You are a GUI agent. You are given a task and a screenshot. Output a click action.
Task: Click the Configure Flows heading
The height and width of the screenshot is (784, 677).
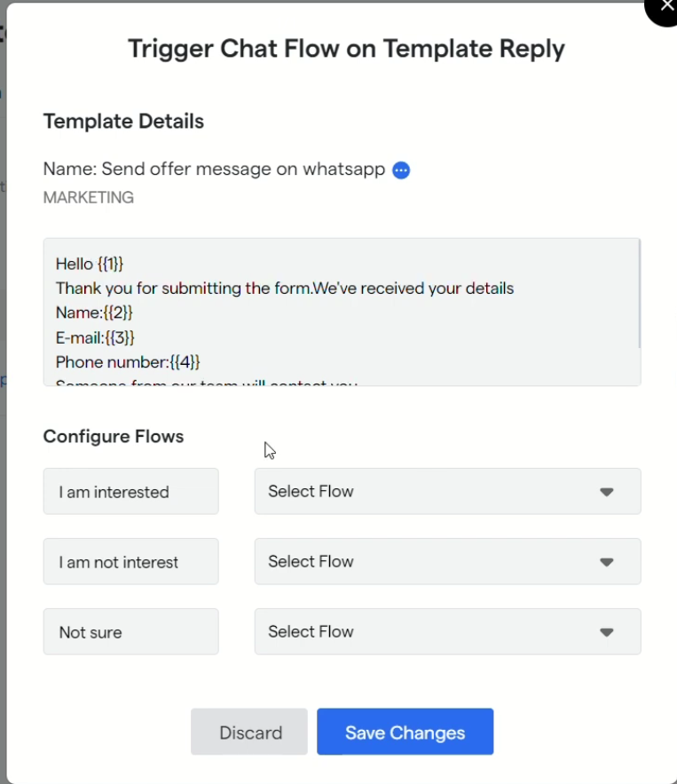click(114, 437)
